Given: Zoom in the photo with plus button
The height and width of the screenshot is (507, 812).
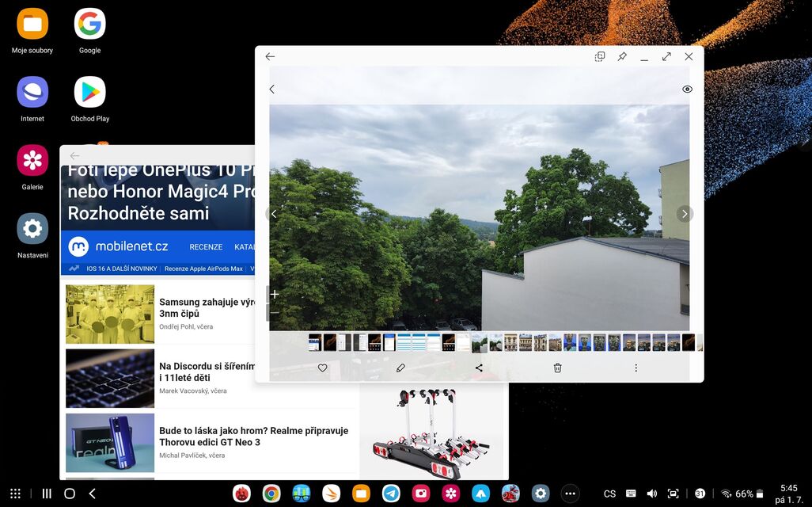Looking at the screenshot, I should (x=275, y=295).
